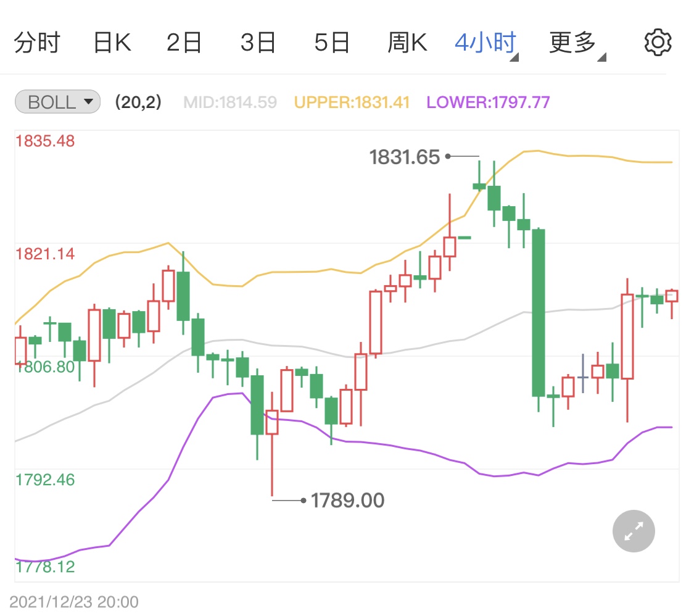
Task: Open the 4小时 period dropdown
Action: (486, 43)
